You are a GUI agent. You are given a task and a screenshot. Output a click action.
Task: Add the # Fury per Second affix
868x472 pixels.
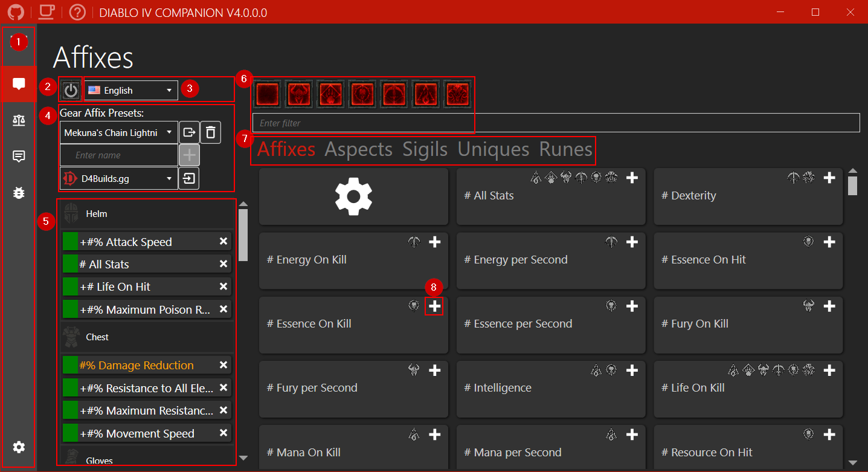click(x=434, y=370)
